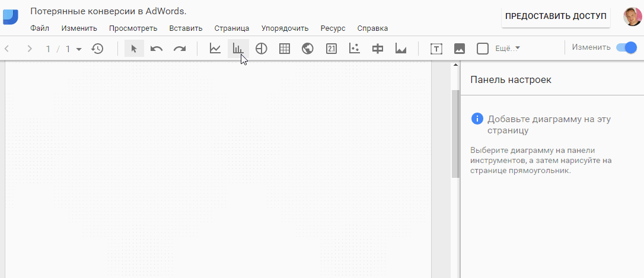Expand the Ещё more tools dropdown
The height and width of the screenshot is (278, 644).
pyautogui.click(x=508, y=49)
